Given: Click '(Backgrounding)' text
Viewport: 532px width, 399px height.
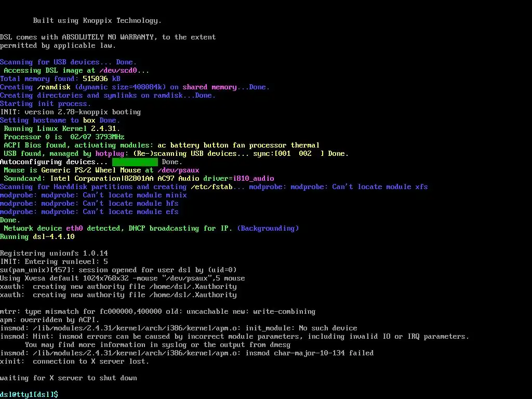Looking at the screenshot, I should 268,229.
